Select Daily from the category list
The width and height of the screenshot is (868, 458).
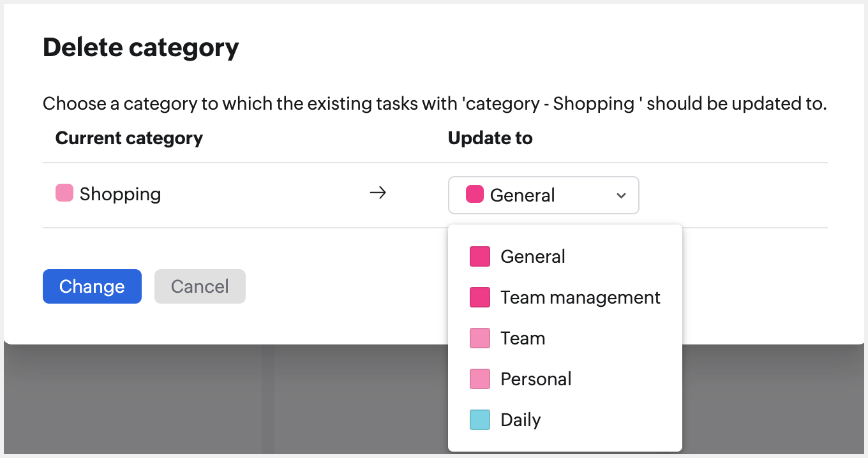520,419
